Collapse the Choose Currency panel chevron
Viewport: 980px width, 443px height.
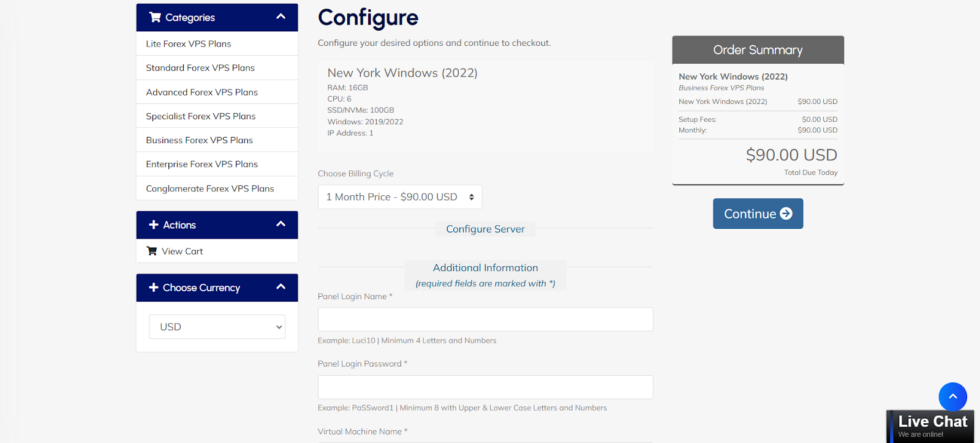281,286
